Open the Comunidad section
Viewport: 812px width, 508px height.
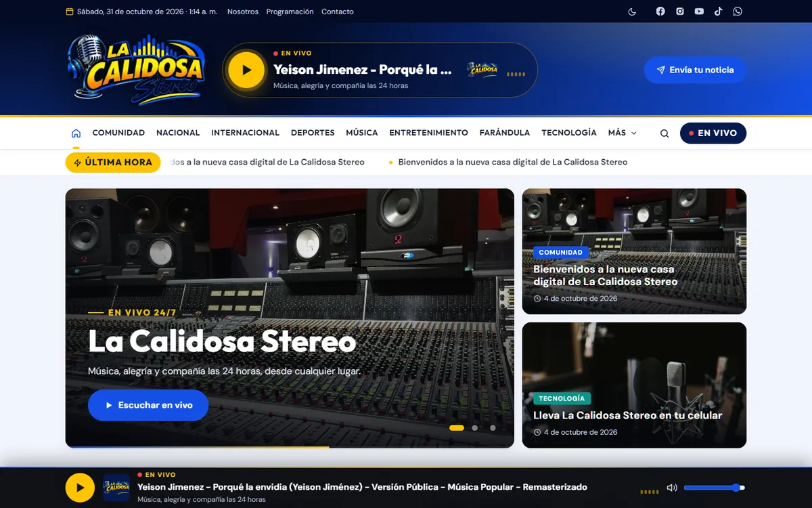(x=118, y=133)
